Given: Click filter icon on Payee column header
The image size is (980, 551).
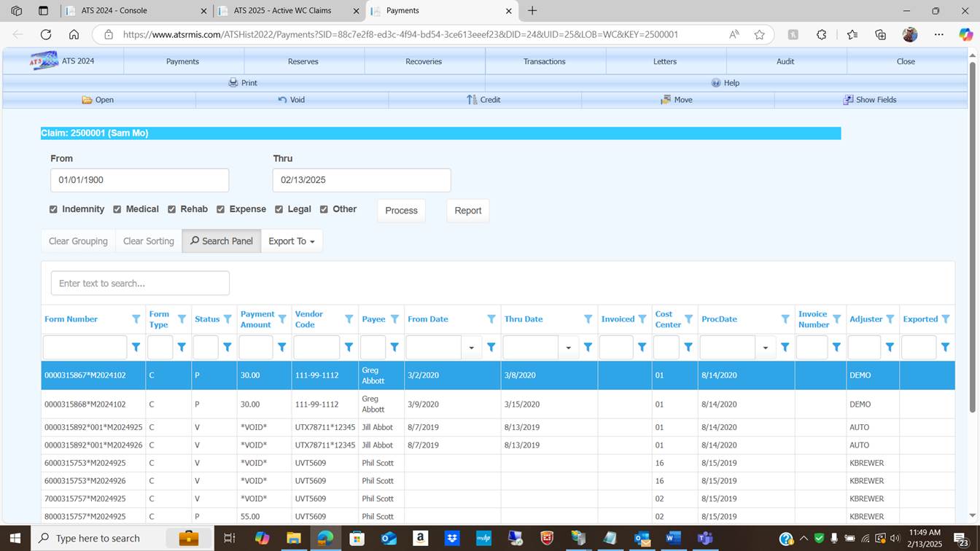Looking at the screenshot, I should point(394,319).
